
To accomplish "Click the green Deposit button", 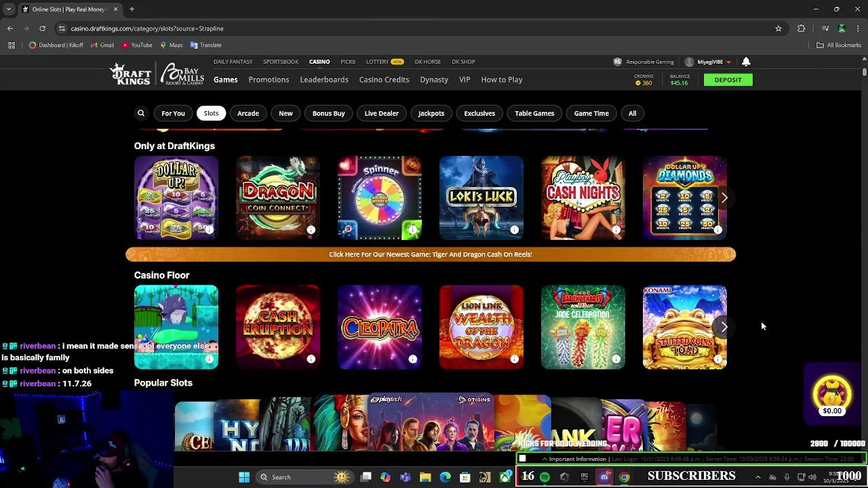I will [x=728, y=80].
